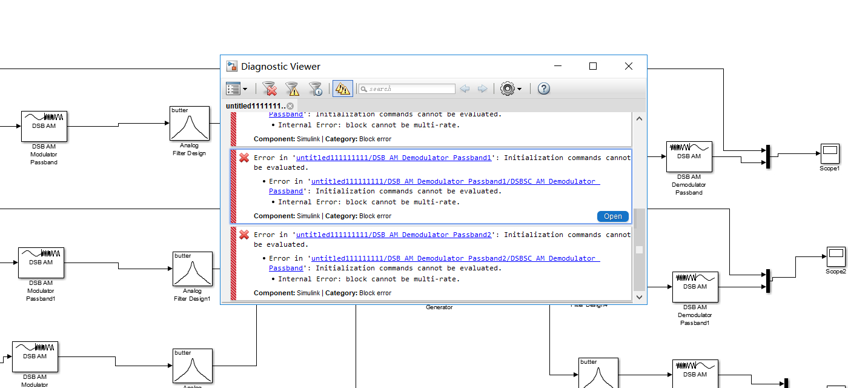Click red error icon of Passband1 message
868x388 pixels.
tap(244, 158)
